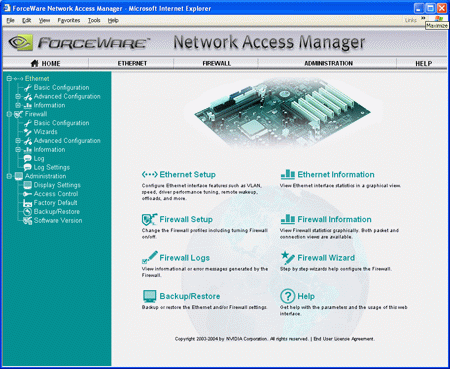
Task: Open the Firewall Information link in main pane
Action: [334, 219]
